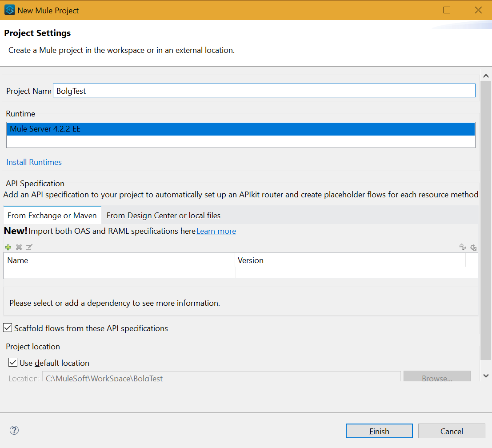Click the Mule icon in title bar

(10, 10)
